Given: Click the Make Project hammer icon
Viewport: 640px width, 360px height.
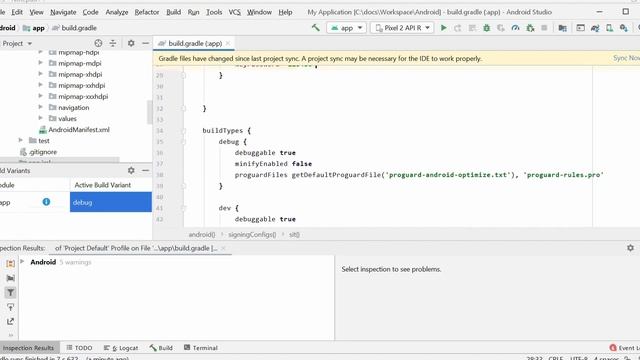Looking at the screenshot, I should tap(316, 28).
